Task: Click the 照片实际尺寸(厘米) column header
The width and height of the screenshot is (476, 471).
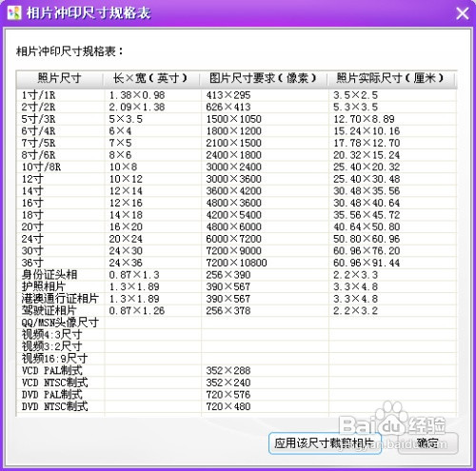Action: pos(390,78)
